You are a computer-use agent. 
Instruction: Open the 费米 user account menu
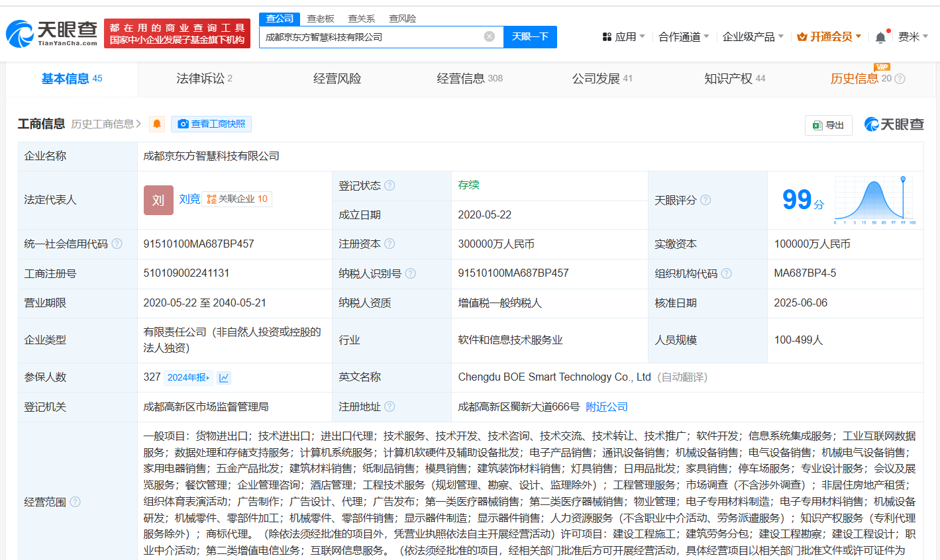point(912,37)
